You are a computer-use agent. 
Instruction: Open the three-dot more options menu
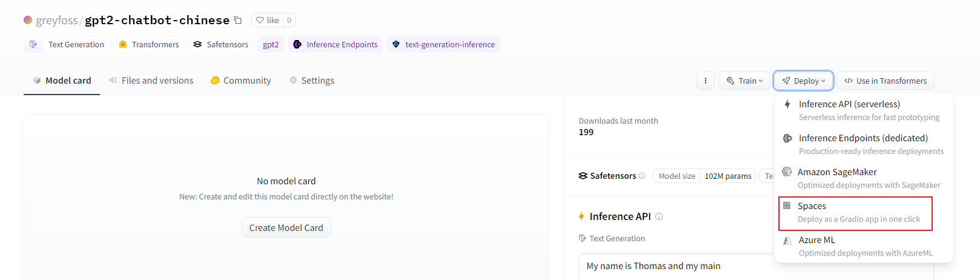[x=706, y=81]
